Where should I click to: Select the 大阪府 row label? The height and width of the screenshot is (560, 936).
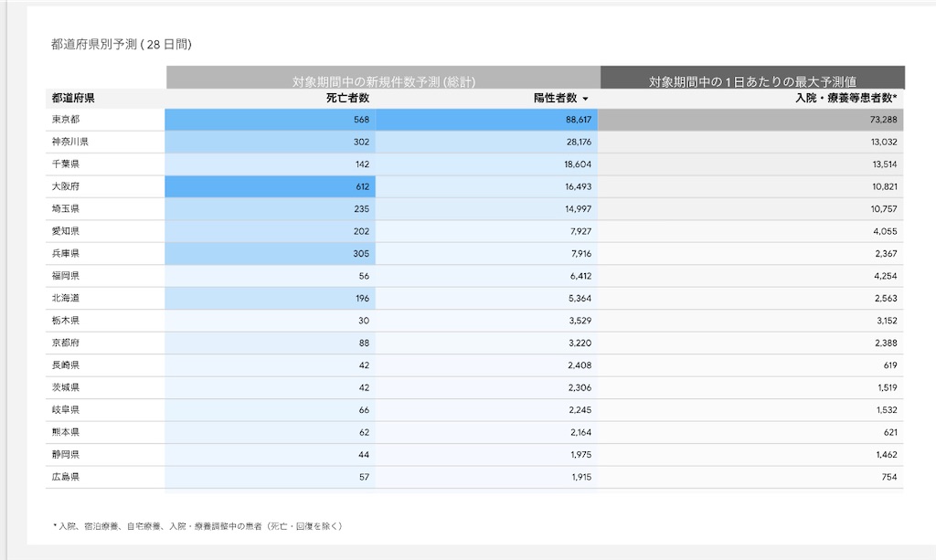coord(66,186)
